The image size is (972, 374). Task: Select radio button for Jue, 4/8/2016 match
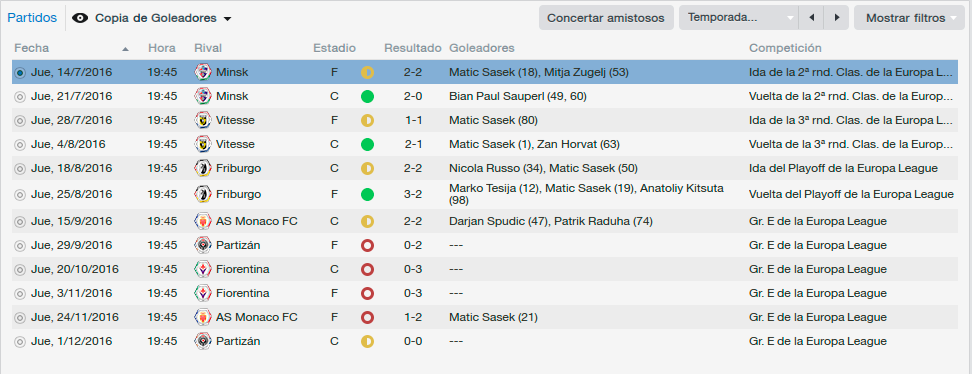(x=20, y=145)
